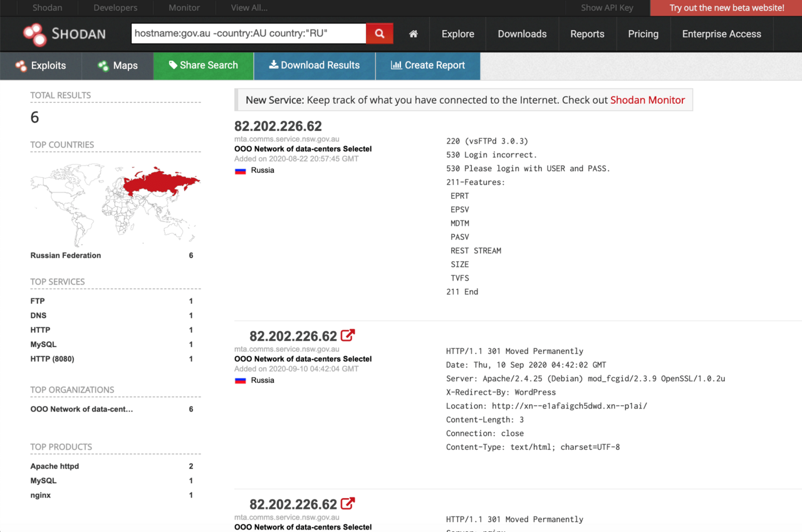Click the Location header line

[x=546, y=406]
